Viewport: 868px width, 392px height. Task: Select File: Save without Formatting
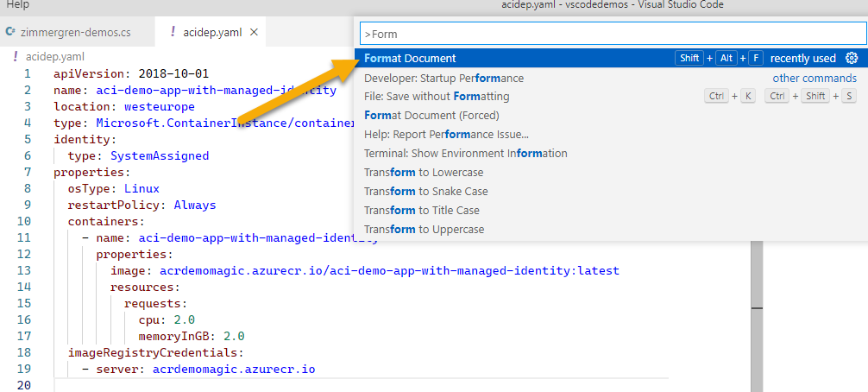[437, 97]
